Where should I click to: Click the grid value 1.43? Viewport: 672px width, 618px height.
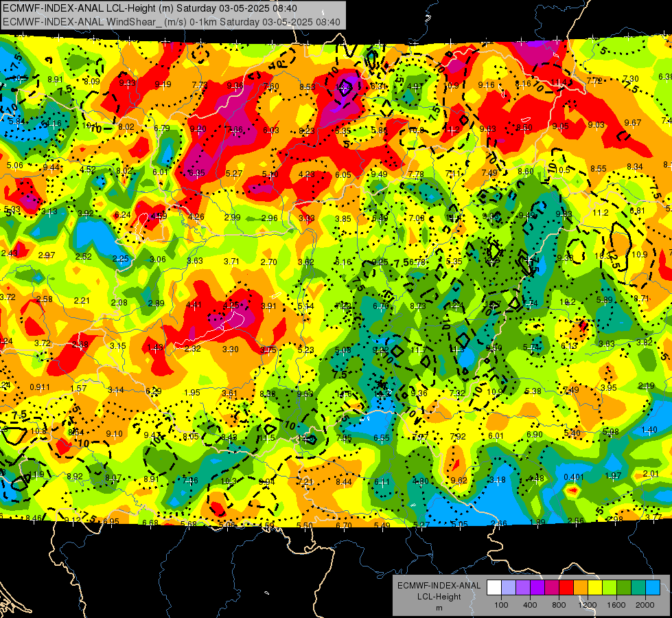[x=155, y=347]
